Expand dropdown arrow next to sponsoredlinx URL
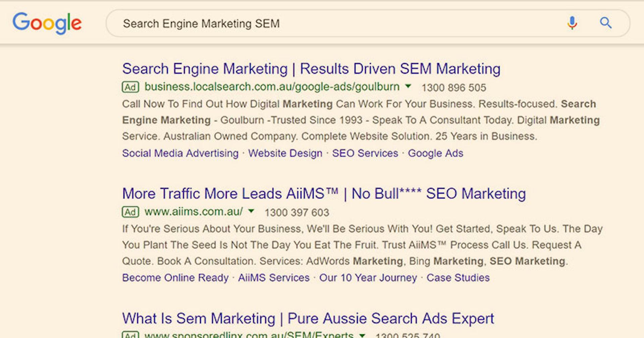The width and height of the screenshot is (644, 338). click(362, 335)
